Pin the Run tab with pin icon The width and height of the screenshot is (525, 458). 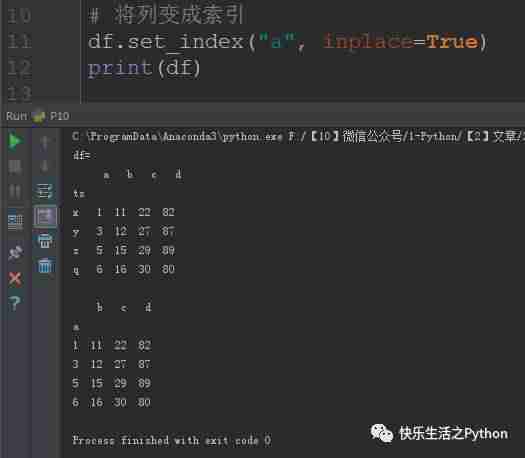click(x=15, y=253)
